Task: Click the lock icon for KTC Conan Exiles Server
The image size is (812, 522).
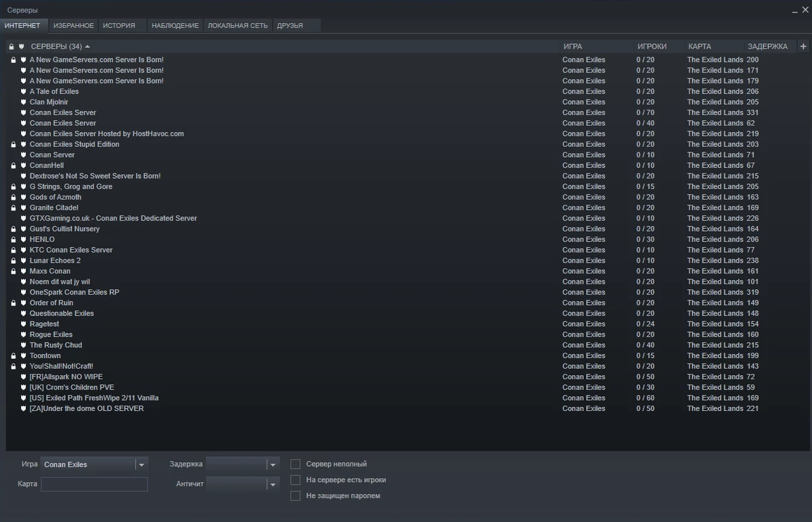Action: tap(13, 250)
